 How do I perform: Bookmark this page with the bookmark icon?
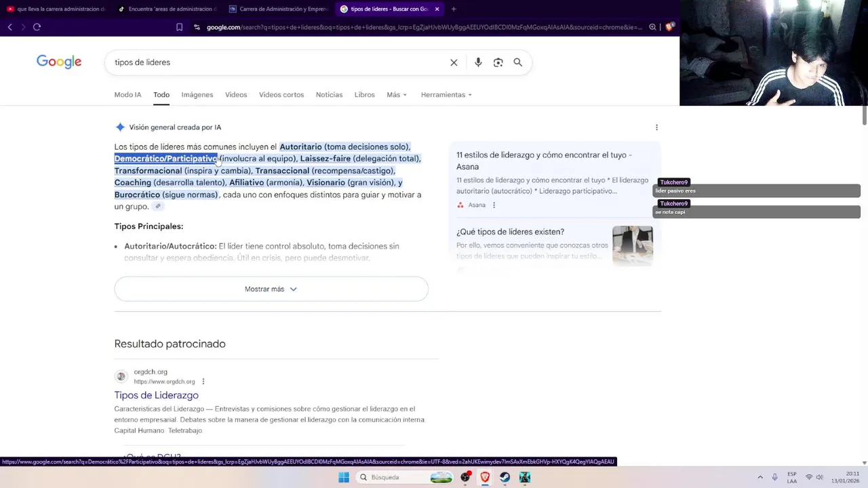coord(179,27)
